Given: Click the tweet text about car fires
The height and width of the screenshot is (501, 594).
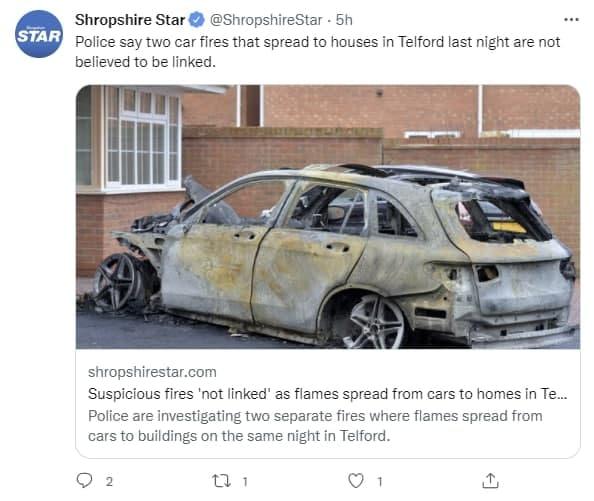Looking at the screenshot, I should [317, 52].
